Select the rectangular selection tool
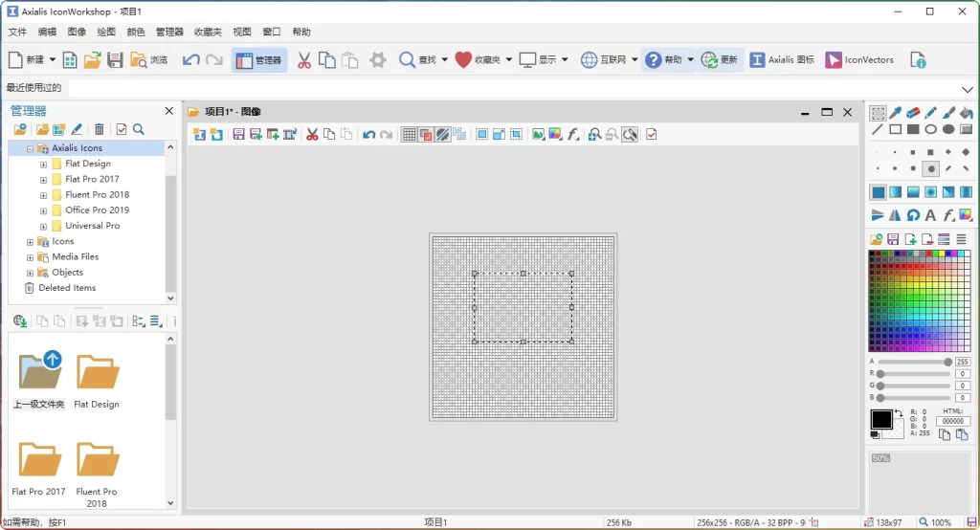This screenshot has height=530, width=980. pos(879,113)
